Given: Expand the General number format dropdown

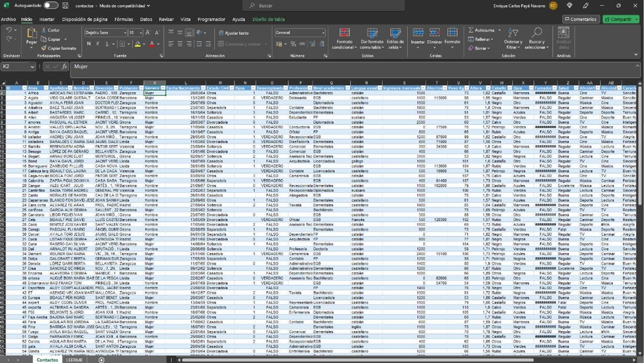Looking at the screenshot, I should coord(323,32).
